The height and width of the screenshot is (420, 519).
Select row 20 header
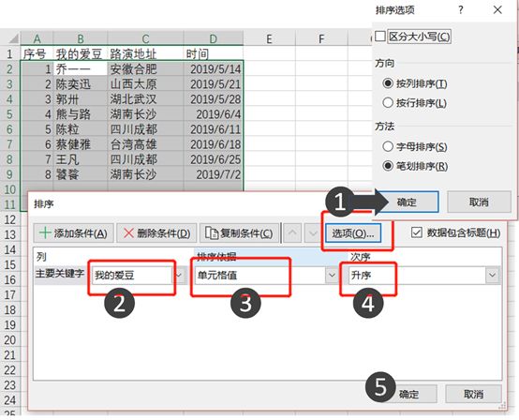9,339
